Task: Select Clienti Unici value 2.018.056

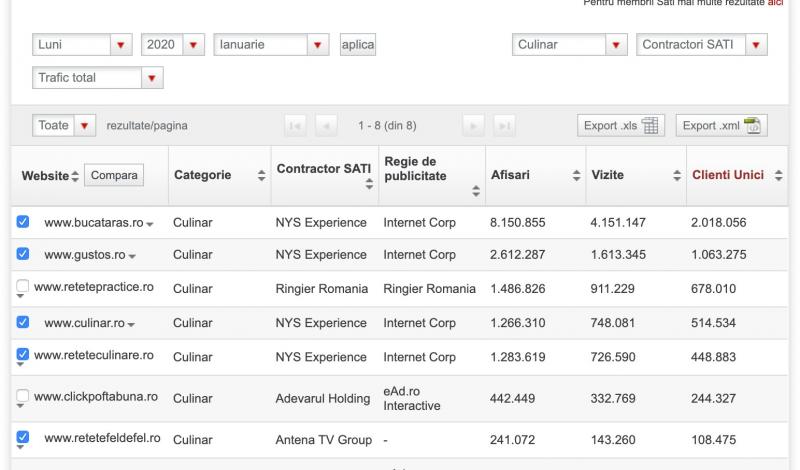Action: [x=719, y=222]
